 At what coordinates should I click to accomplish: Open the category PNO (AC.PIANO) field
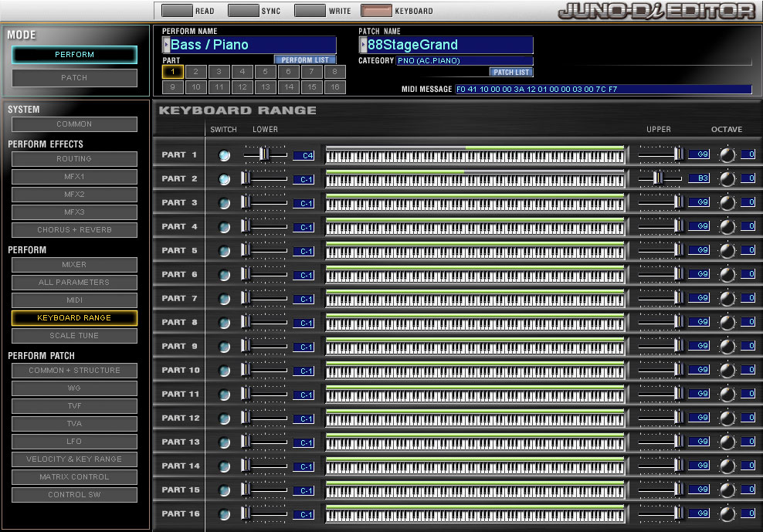[x=464, y=61]
